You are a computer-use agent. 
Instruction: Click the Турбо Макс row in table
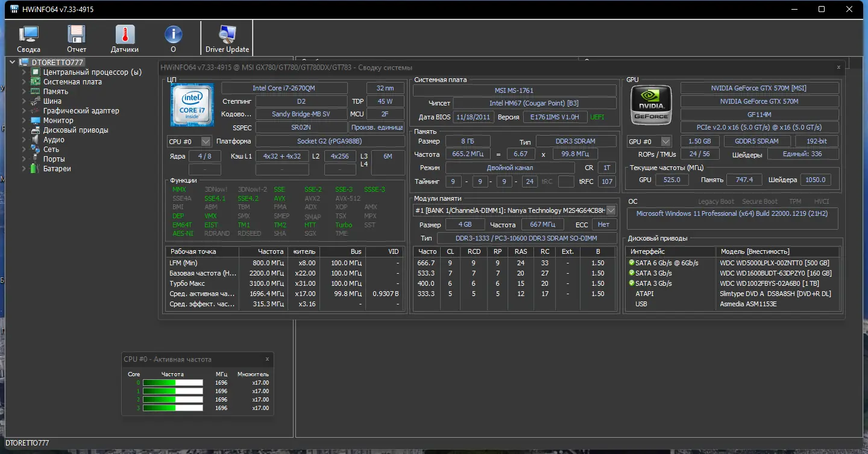[x=284, y=283]
